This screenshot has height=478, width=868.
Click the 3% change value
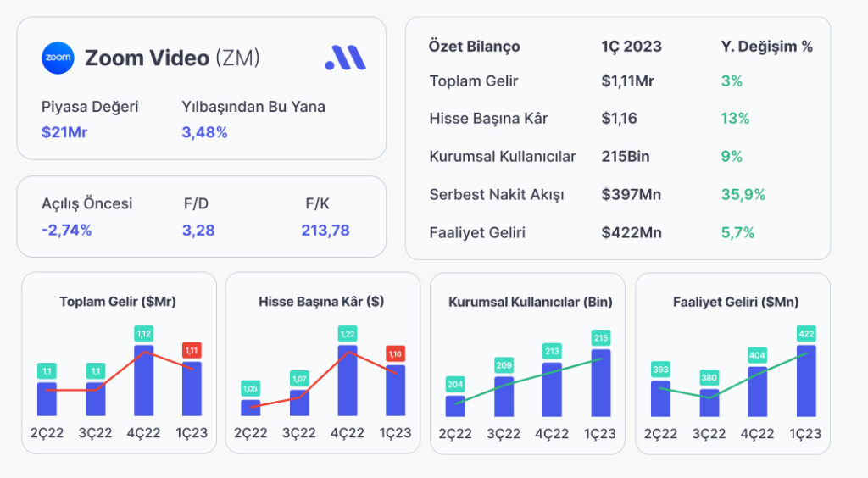pos(732,81)
